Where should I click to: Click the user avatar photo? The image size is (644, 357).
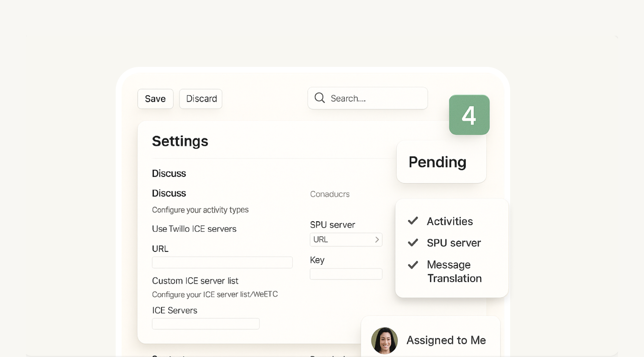[384, 340]
